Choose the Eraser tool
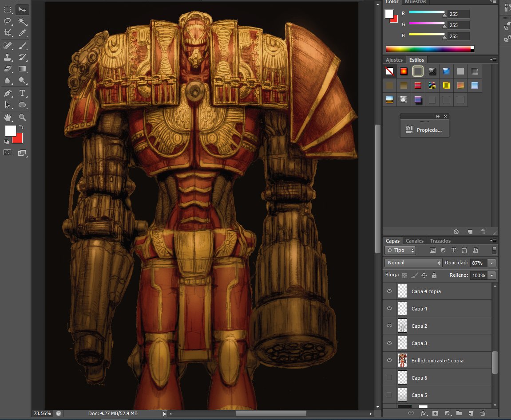This screenshot has width=511, height=420. click(x=8, y=69)
